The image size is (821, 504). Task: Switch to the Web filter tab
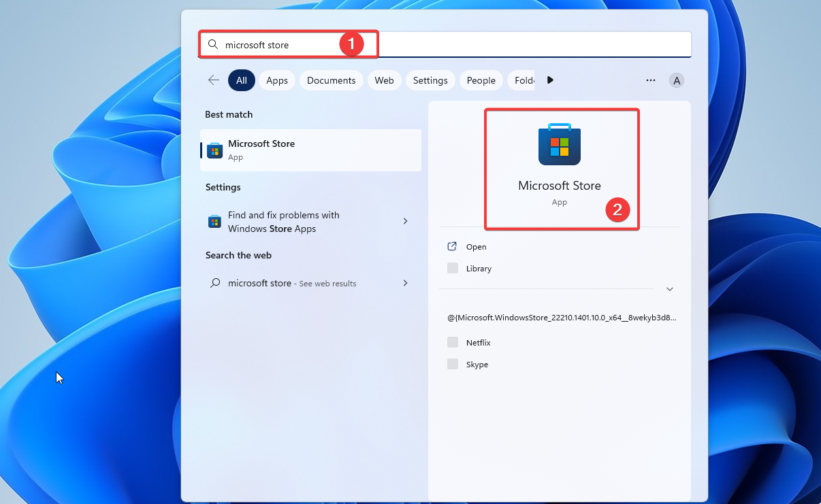tap(385, 80)
